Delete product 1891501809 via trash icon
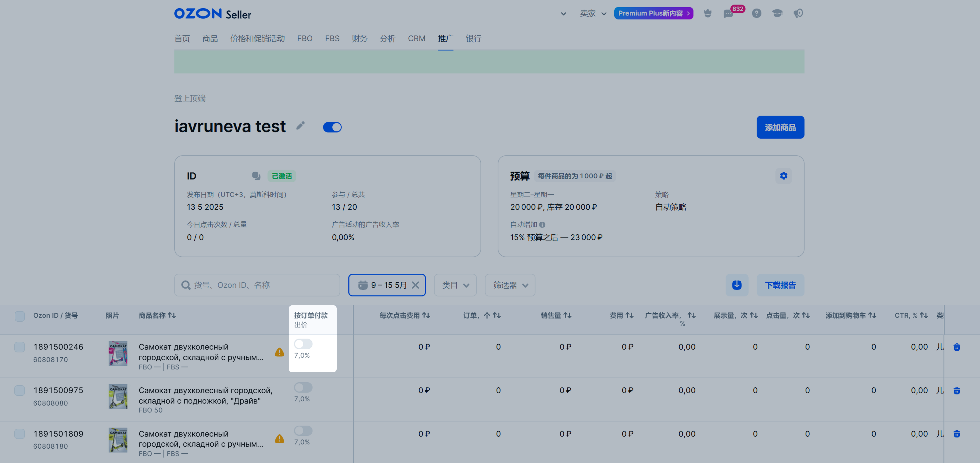 pos(957,434)
